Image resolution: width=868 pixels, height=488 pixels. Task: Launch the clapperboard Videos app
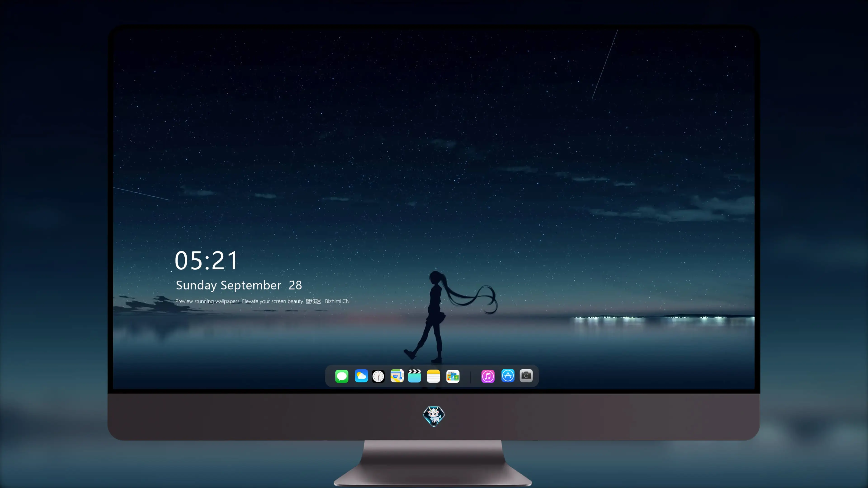(415, 376)
